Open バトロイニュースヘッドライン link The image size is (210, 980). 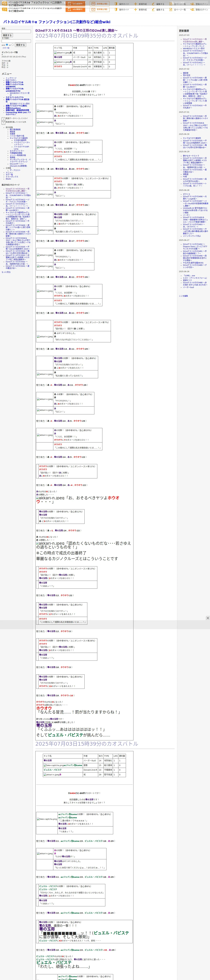pos(22,143)
